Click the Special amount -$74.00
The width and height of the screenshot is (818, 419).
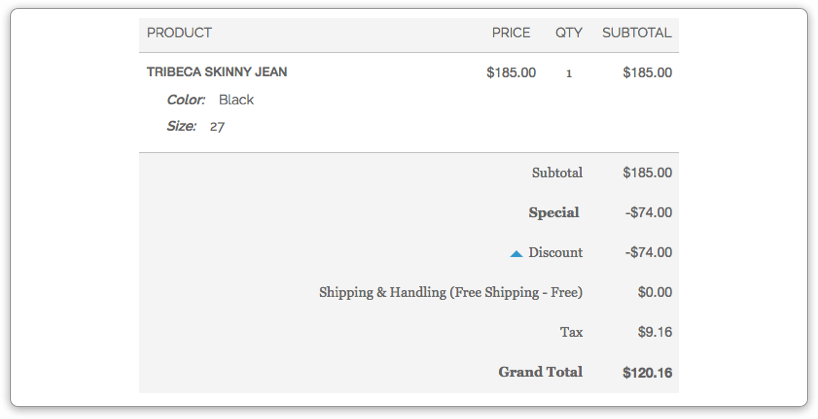pos(648,212)
